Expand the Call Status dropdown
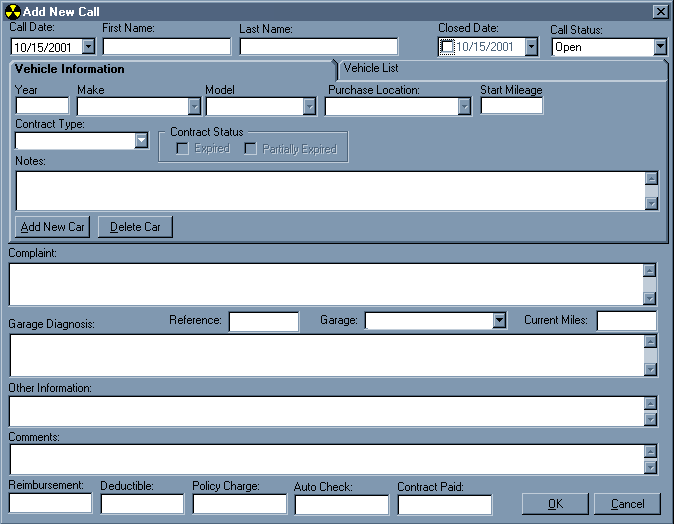Image resolution: width=674 pixels, height=524 pixels. (659, 47)
